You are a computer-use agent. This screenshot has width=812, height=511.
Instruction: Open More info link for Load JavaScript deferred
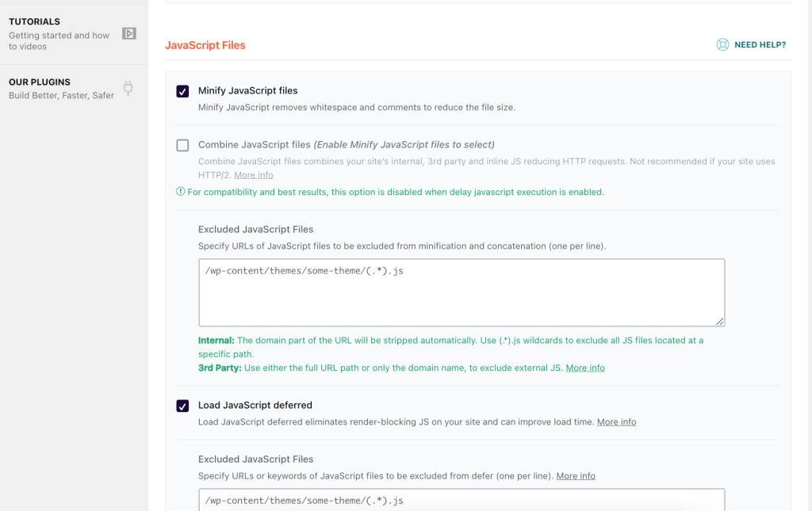click(x=616, y=422)
